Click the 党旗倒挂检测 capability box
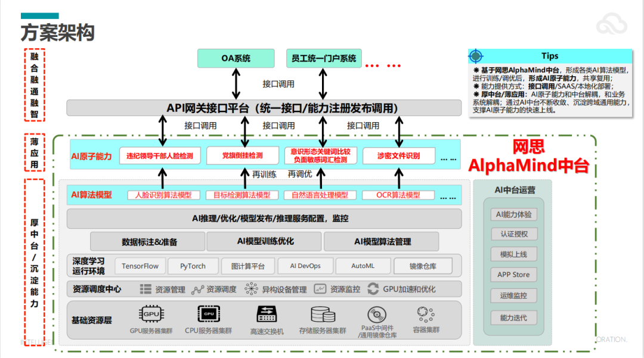 (x=242, y=156)
